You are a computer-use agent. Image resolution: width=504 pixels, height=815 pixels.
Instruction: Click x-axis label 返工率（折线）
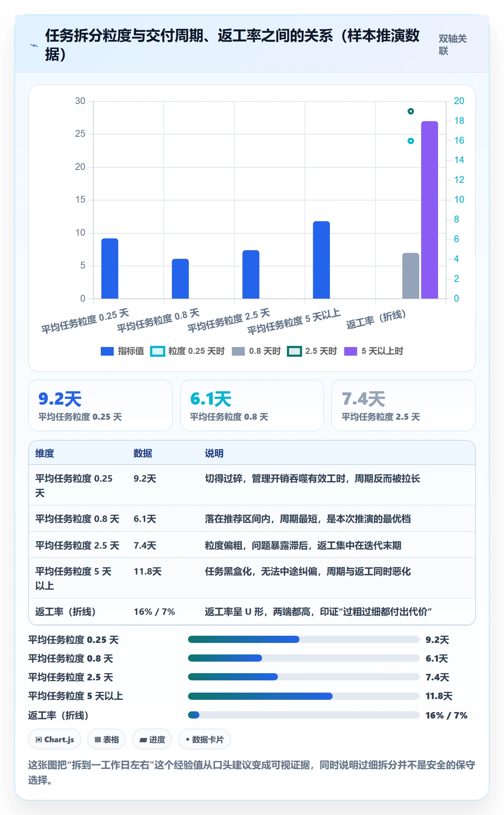point(376,319)
